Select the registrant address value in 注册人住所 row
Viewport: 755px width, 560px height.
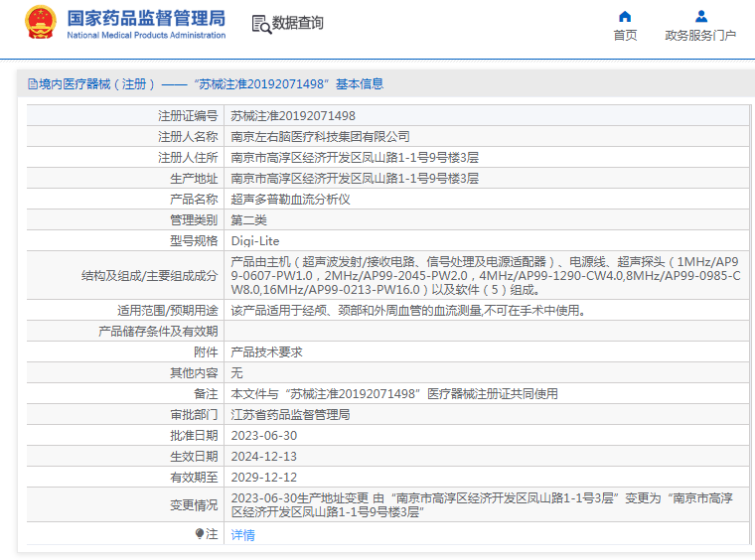355,157
